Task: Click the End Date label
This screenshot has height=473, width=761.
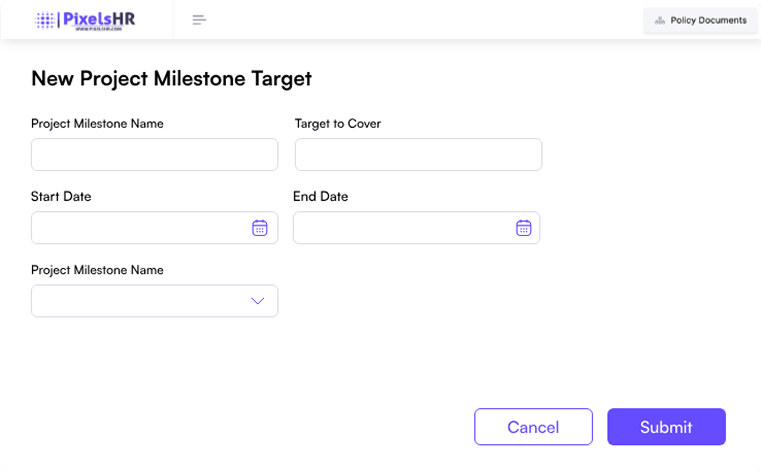Action: pyautogui.click(x=321, y=197)
